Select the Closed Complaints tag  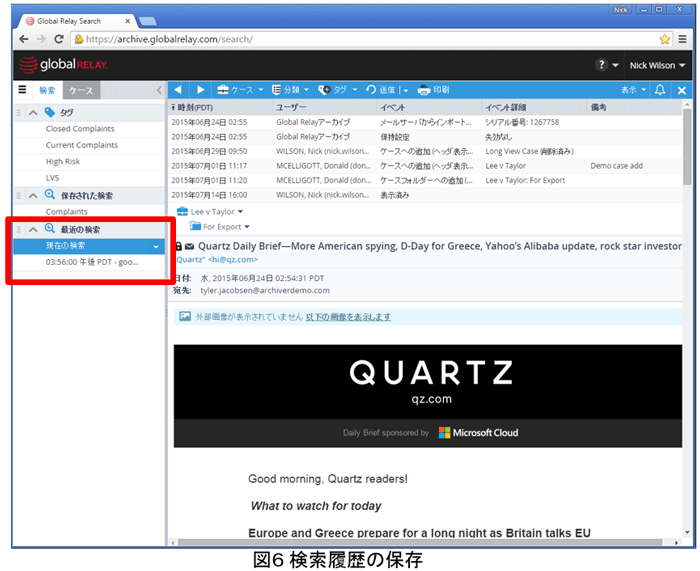(x=80, y=129)
